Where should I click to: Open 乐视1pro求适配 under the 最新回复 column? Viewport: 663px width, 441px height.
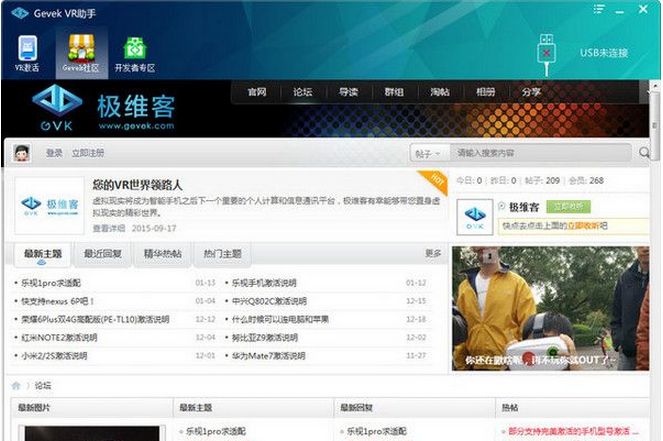pyautogui.click(x=376, y=431)
